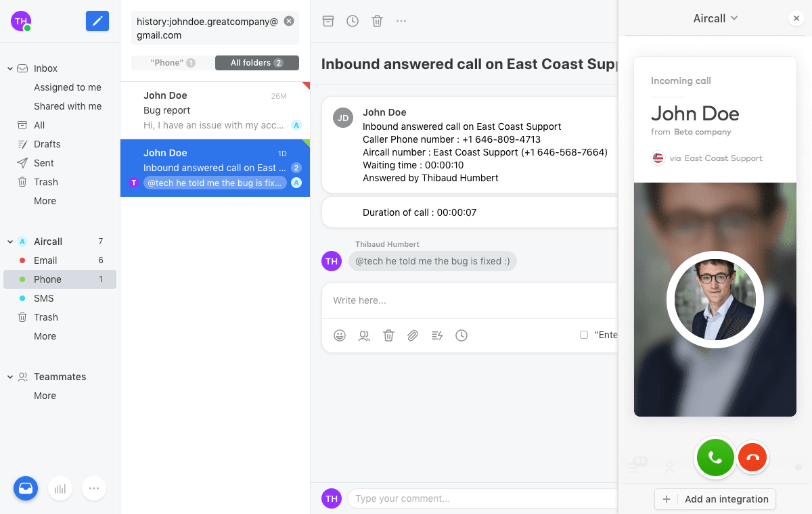Image resolution: width=812 pixels, height=514 pixels.
Task: Schedule send with composer clock icon
Action: tap(461, 335)
